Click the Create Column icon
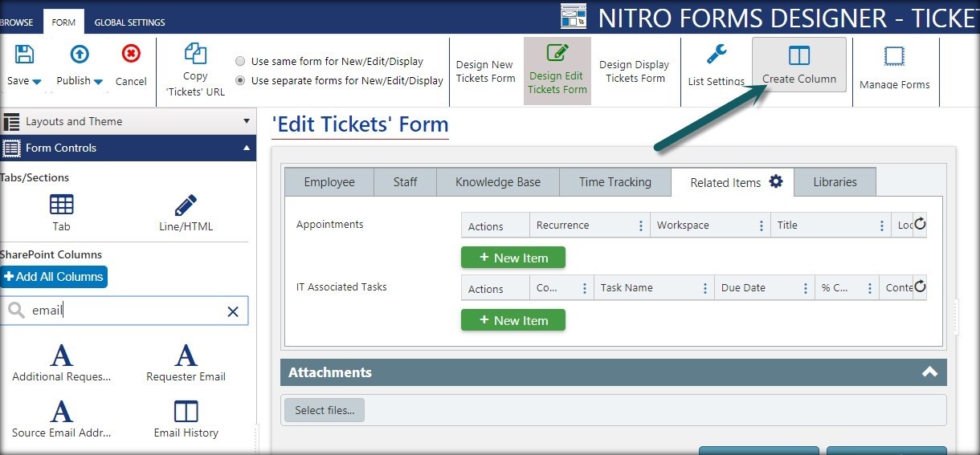This screenshot has height=455, width=980. coord(799,55)
